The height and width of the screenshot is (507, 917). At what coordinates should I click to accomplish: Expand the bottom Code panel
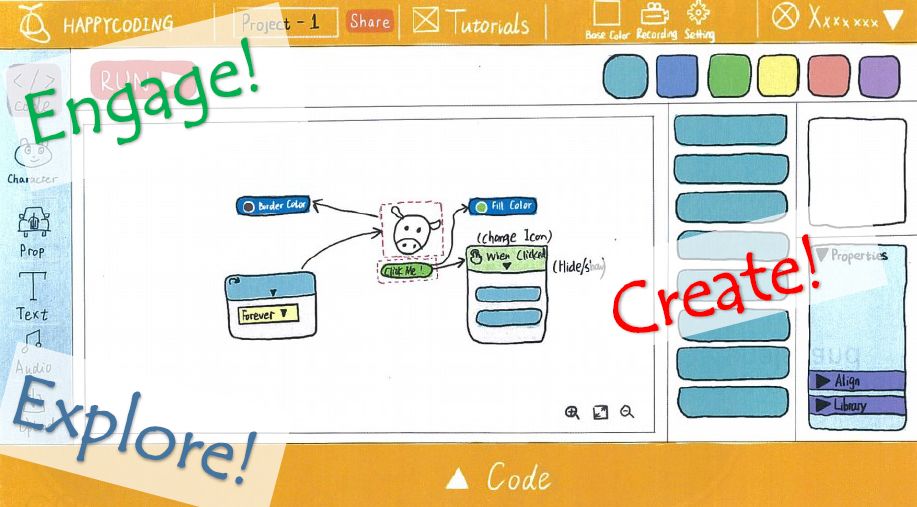tap(498, 478)
